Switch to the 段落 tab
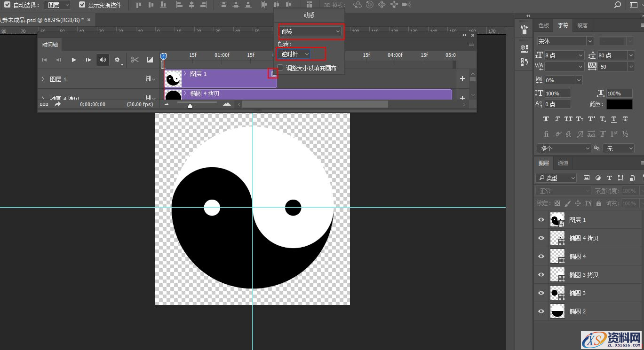 582,25
